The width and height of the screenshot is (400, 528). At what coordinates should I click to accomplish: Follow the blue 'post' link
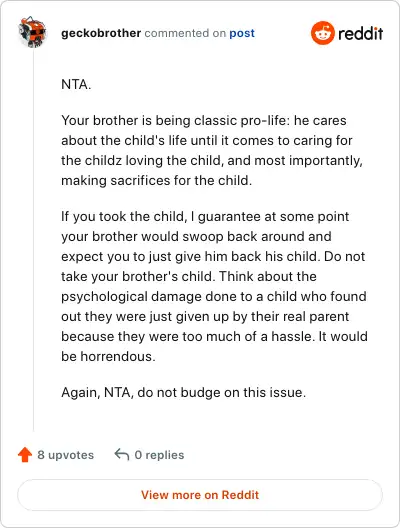pyautogui.click(x=242, y=33)
